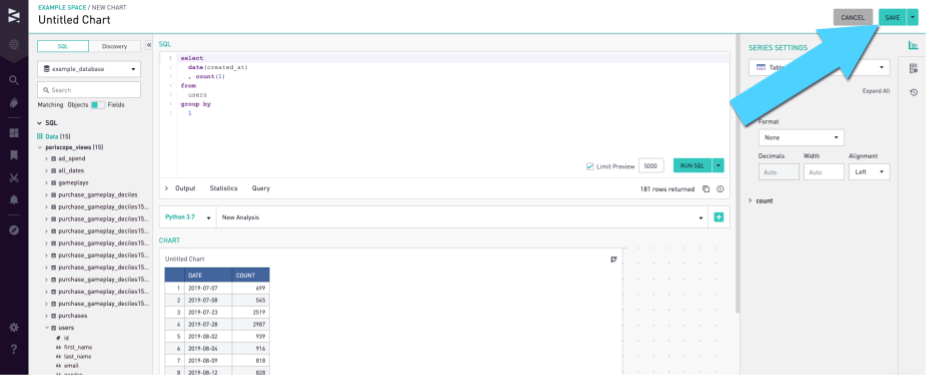Open the example_database dropdown
The width and height of the screenshot is (926, 375).
tap(89, 69)
